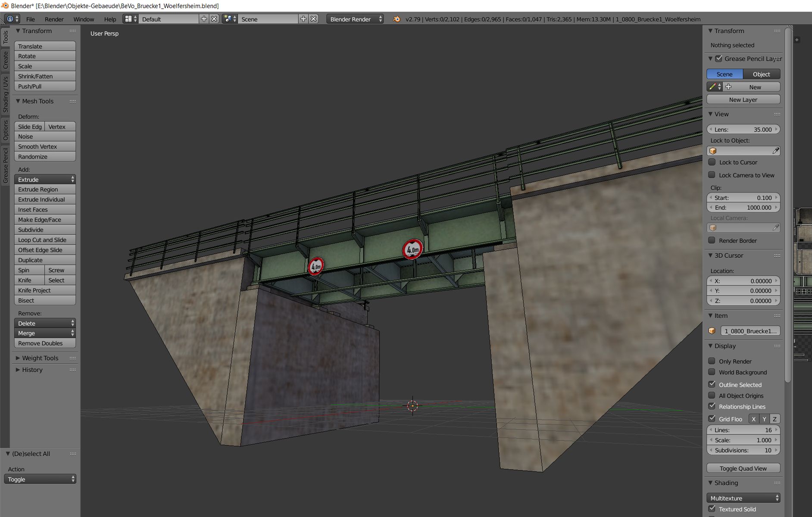Open the Extrude dropdown menu
The height and width of the screenshot is (517, 812).
pyautogui.click(x=45, y=179)
